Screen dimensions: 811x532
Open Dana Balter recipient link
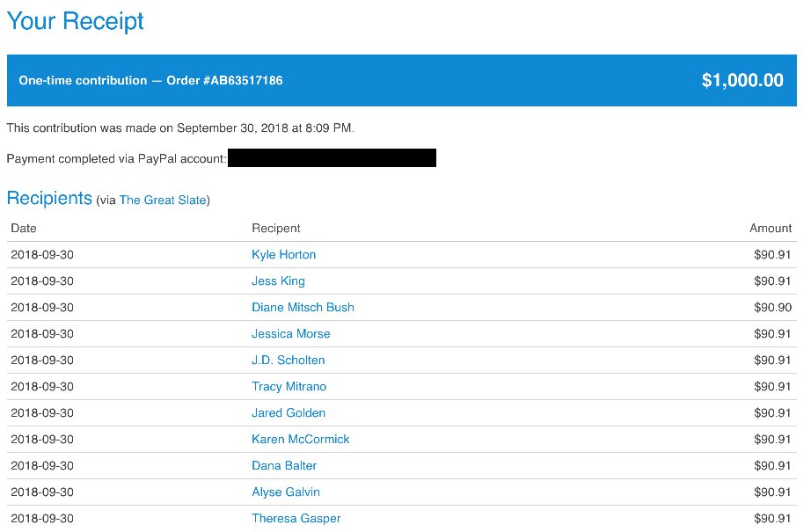coord(284,465)
